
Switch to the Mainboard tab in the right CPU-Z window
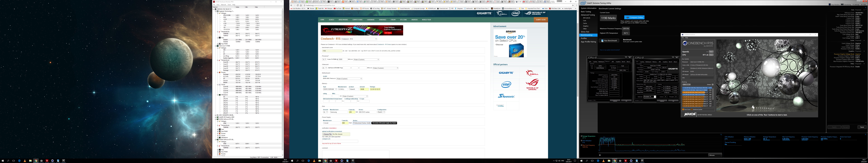[648, 62]
